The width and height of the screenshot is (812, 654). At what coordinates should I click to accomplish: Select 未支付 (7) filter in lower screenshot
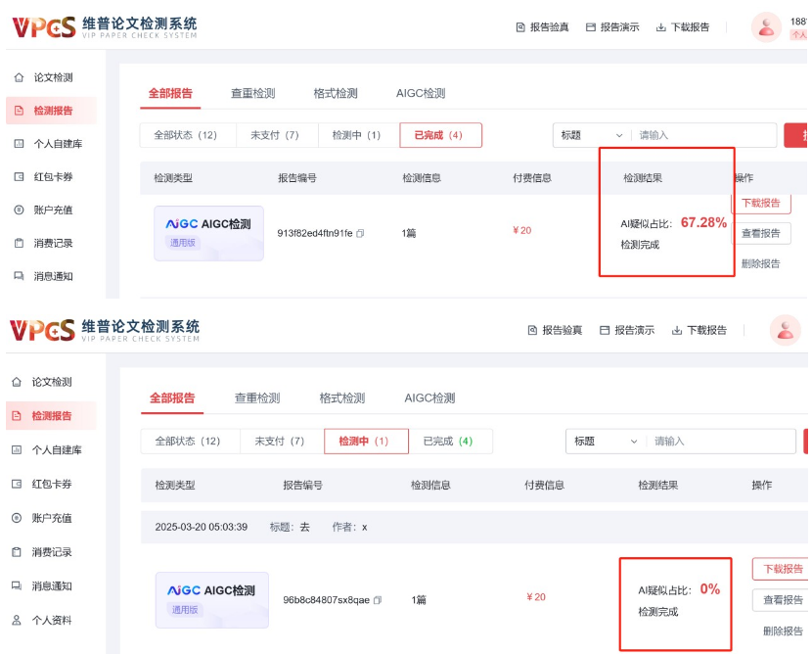click(x=282, y=441)
